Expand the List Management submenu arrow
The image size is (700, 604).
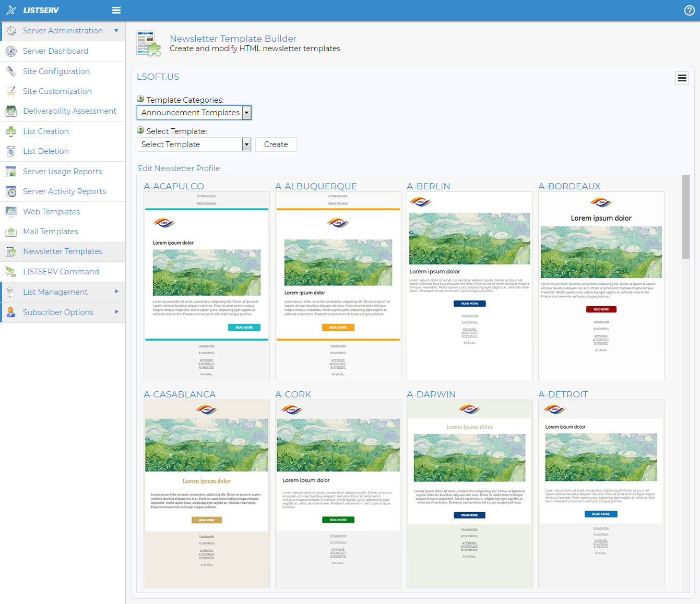[116, 292]
